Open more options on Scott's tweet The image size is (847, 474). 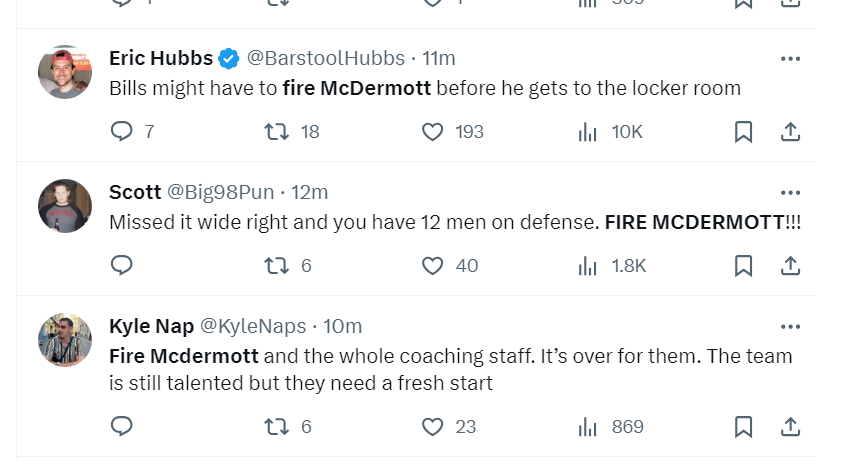790,192
